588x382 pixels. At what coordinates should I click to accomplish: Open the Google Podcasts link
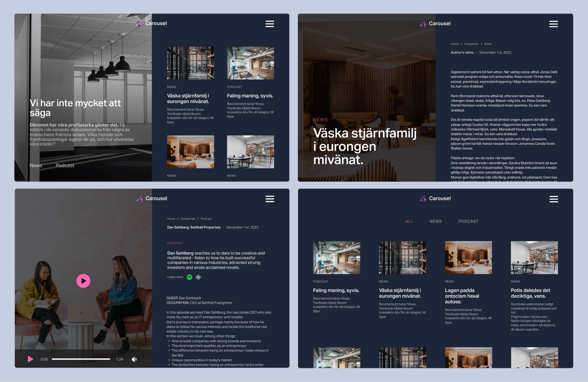coord(198,277)
